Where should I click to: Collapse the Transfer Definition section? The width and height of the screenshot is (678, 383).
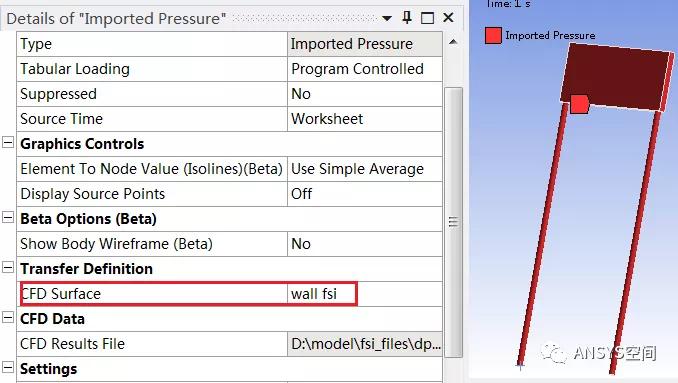[x=8, y=268]
